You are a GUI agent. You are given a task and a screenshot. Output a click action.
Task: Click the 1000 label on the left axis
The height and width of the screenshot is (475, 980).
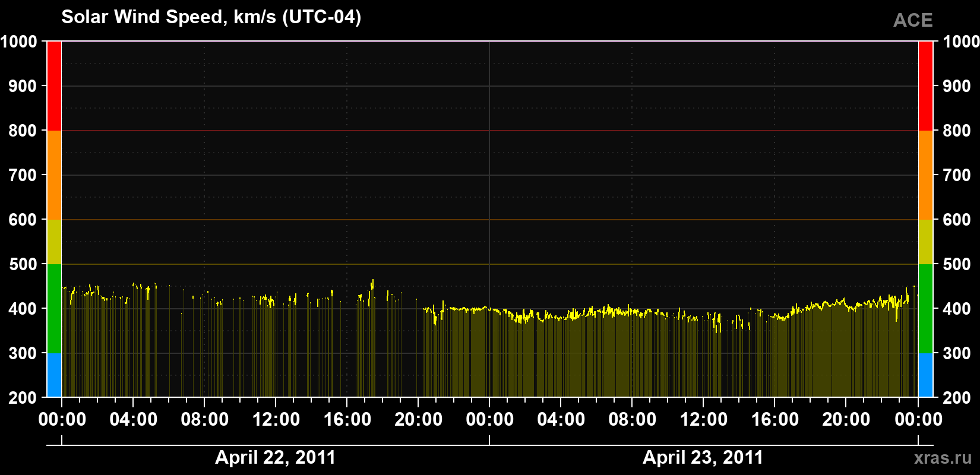click(19, 42)
